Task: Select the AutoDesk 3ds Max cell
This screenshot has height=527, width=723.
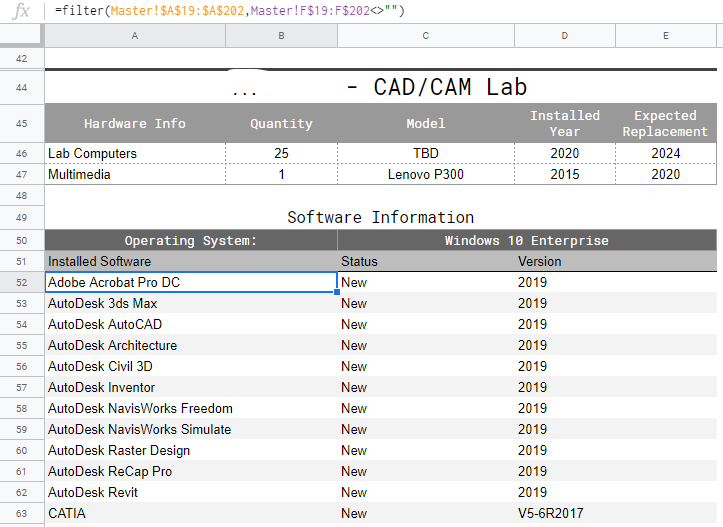Action: (x=191, y=303)
